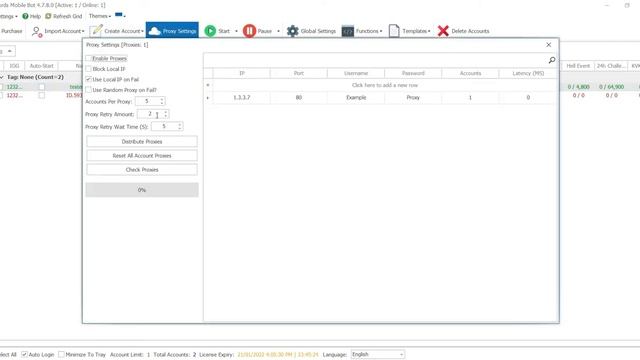Screen dimensions: 640x360
Task: Click the proxy search text field
Action: pos(376,60)
